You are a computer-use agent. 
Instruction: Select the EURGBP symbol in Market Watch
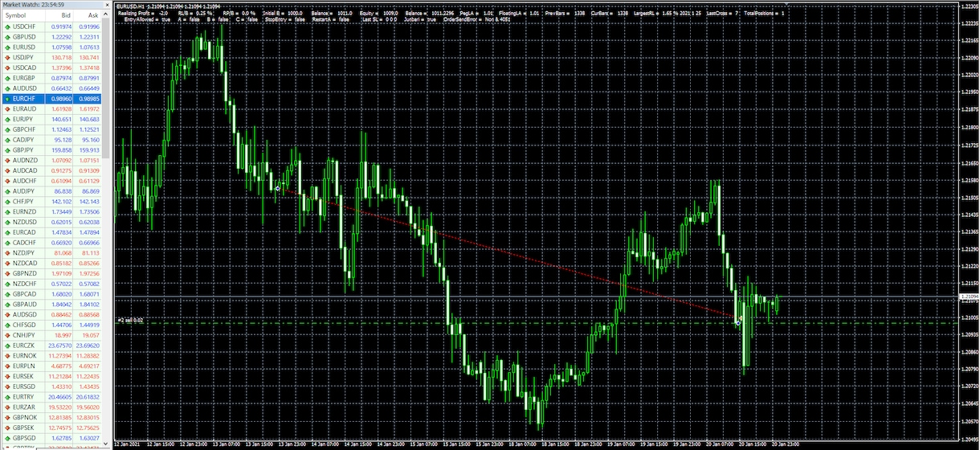pos(24,78)
